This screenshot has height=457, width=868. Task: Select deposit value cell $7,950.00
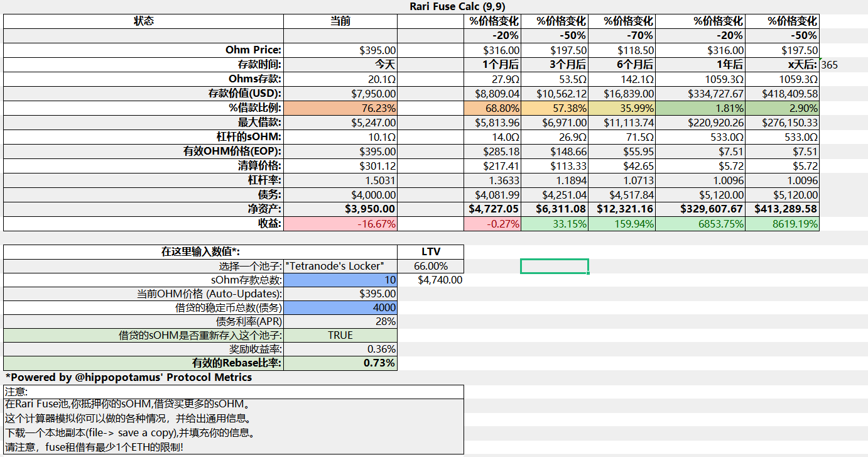pos(340,94)
